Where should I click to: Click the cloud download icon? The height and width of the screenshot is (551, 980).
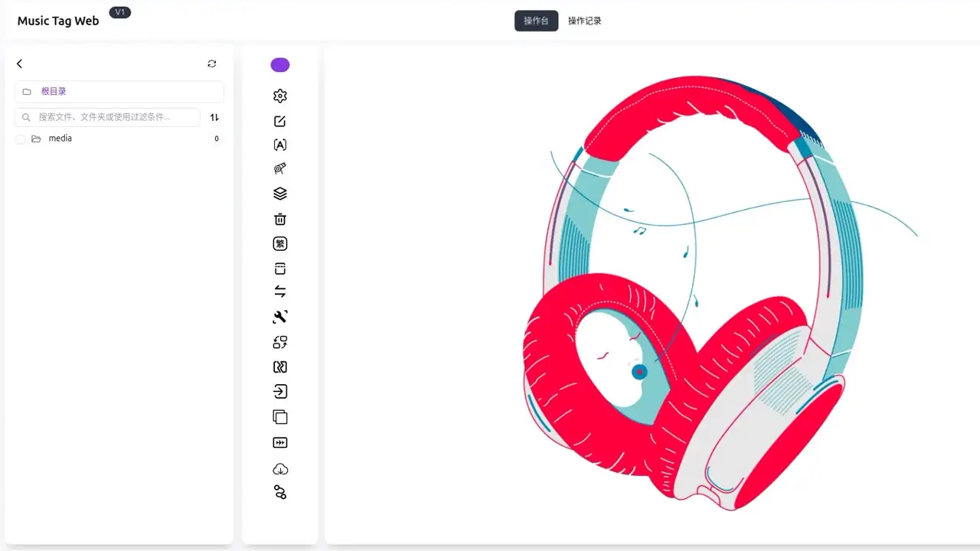point(280,468)
